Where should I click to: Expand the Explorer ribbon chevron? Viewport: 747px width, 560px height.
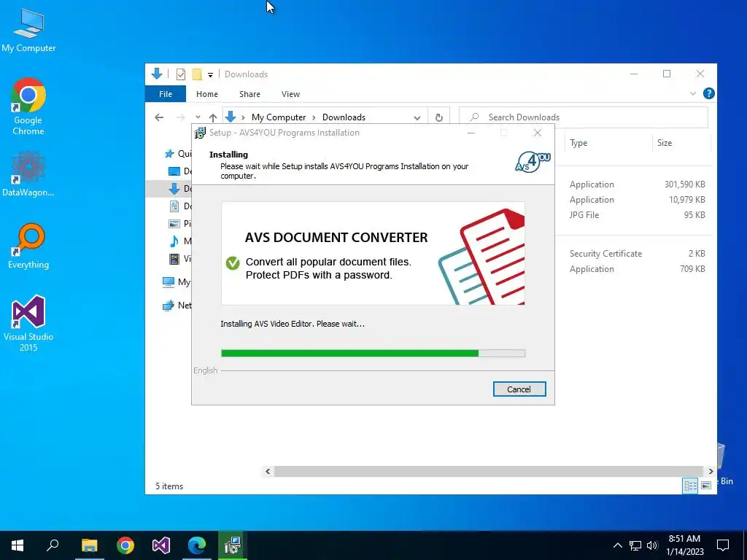pos(693,94)
